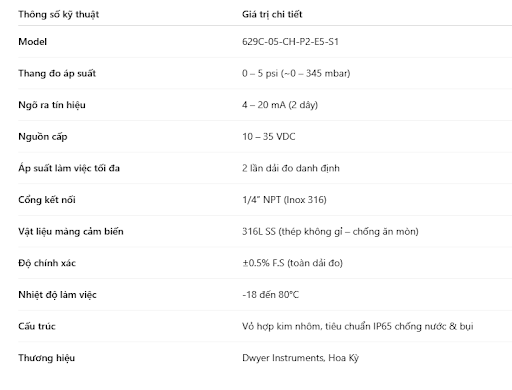Select the Model row label

tap(32, 42)
